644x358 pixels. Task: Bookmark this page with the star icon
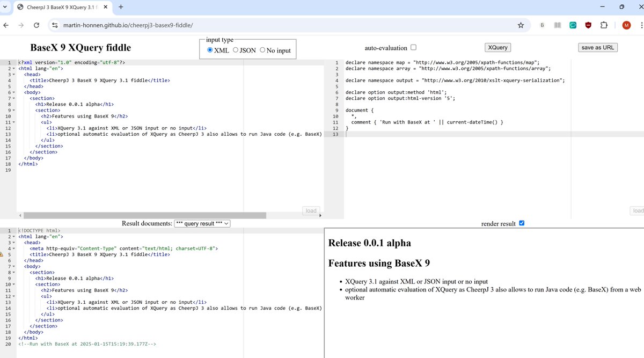click(521, 25)
